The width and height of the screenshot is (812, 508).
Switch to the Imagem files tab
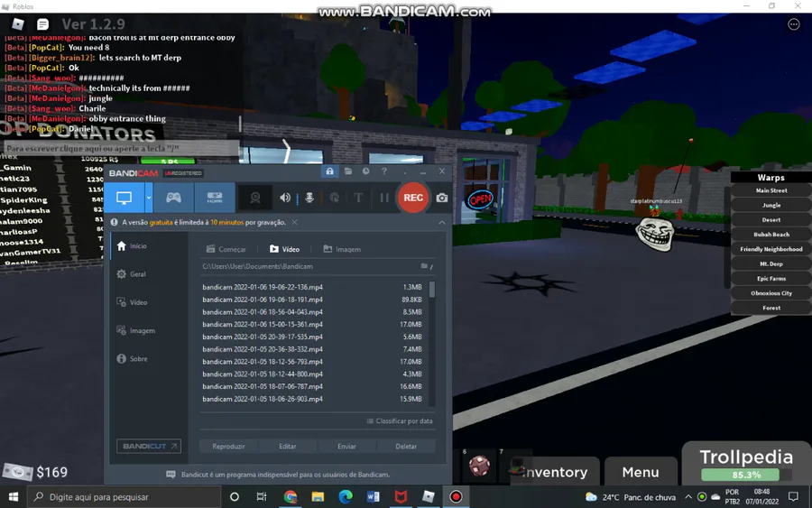342,249
